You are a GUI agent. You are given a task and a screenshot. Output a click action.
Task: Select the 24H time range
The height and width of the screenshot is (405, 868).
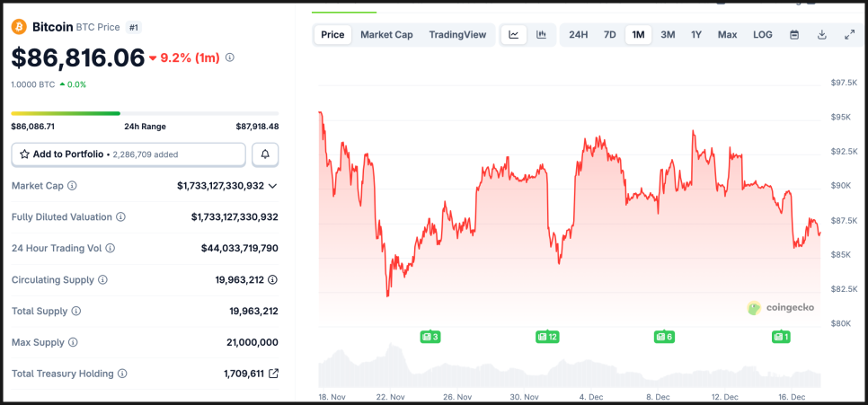click(x=579, y=35)
